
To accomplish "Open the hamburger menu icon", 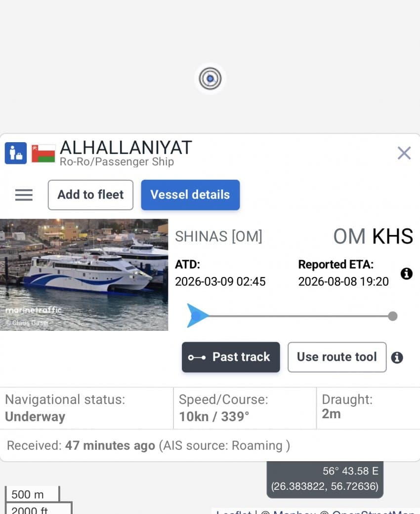I will 24,195.
